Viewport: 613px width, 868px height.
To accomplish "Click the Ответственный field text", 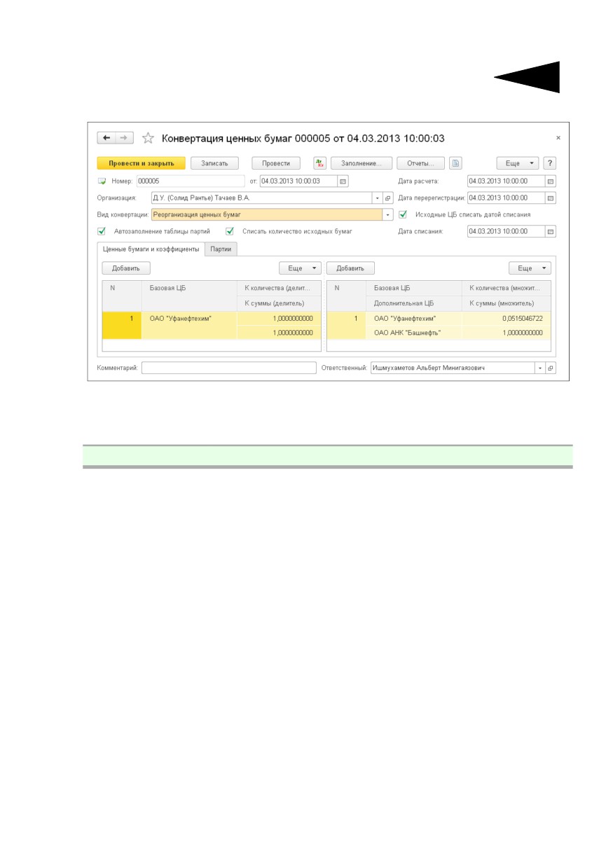I will [x=453, y=368].
